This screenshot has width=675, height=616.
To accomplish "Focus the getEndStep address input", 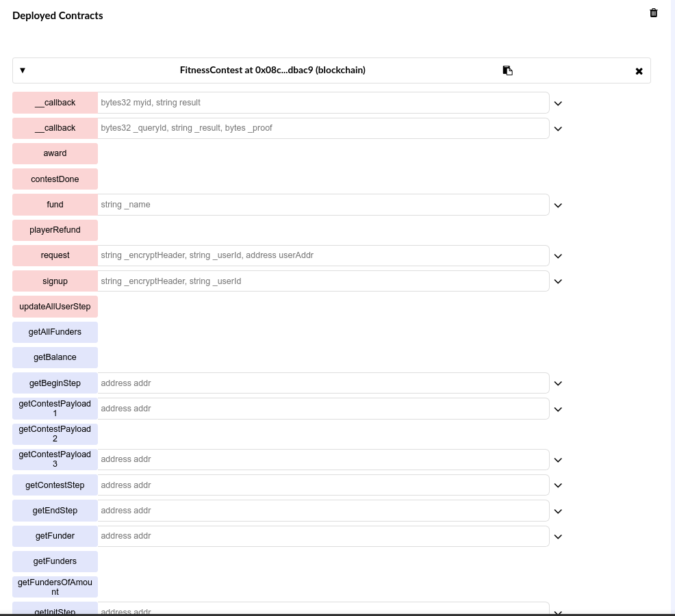I will [x=323, y=511].
